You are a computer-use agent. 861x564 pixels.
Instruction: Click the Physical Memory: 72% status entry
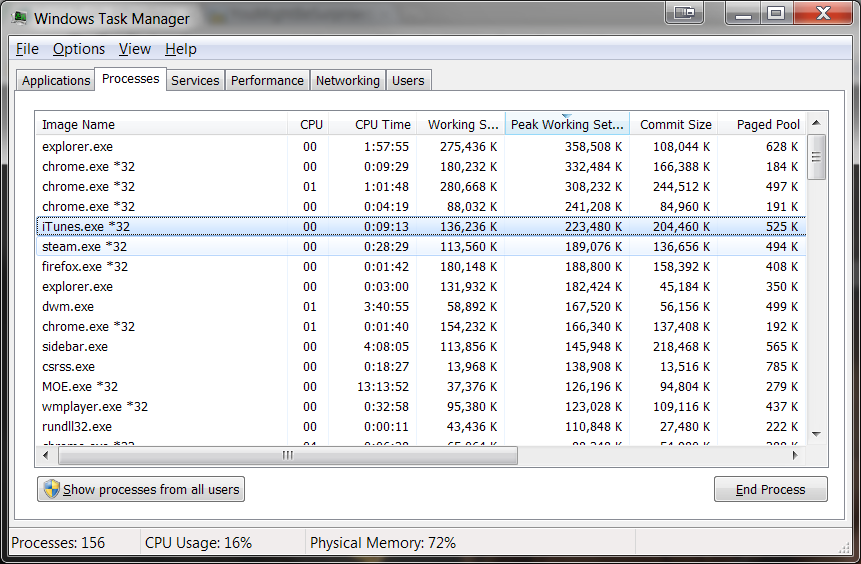click(x=383, y=543)
